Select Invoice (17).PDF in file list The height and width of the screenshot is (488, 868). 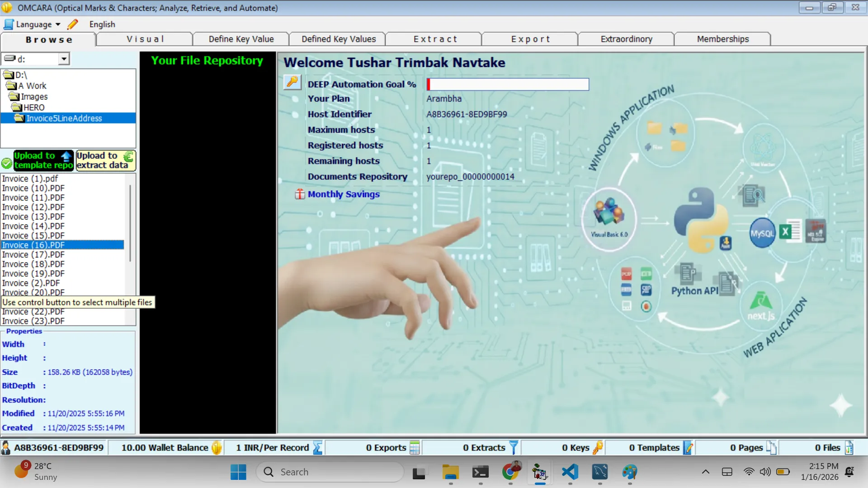coord(33,254)
